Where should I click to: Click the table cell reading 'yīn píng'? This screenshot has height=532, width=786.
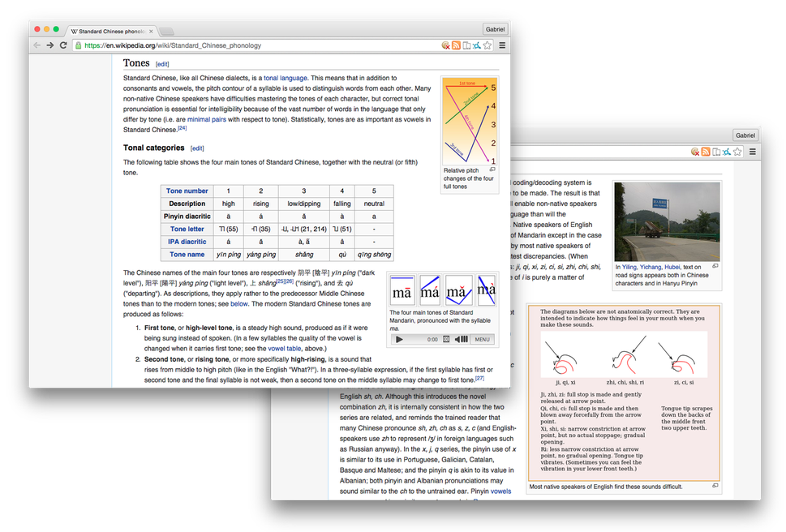pos(229,255)
